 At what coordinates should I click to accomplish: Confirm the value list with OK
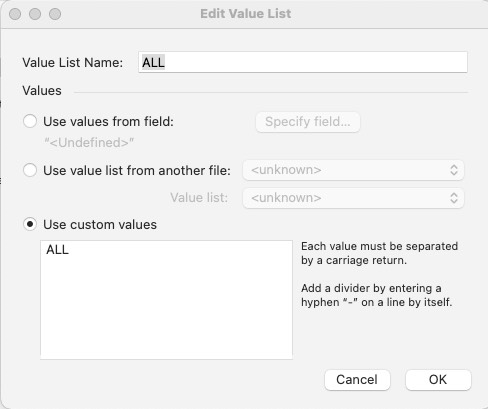tap(438, 380)
